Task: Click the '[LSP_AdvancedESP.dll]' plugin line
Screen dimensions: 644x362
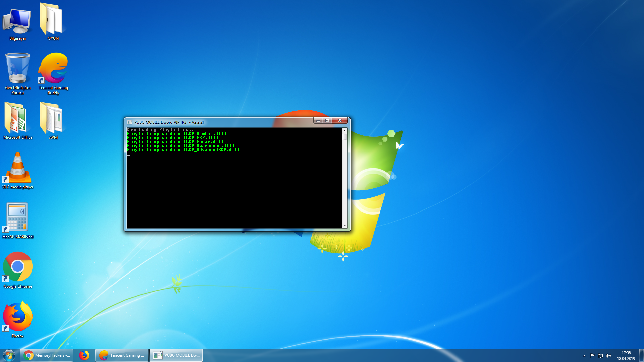Action: pyautogui.click(x=183, y=150)
